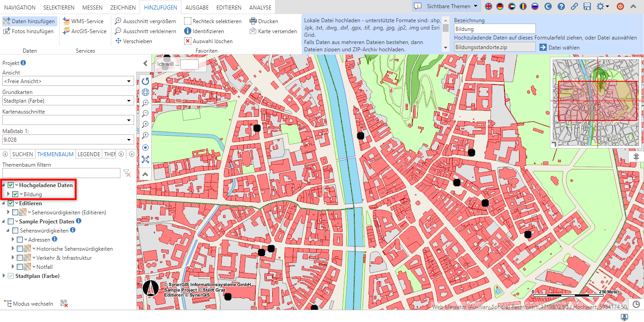
Task: Check the Notfall layer checkbox
Action: coord(20,267)
